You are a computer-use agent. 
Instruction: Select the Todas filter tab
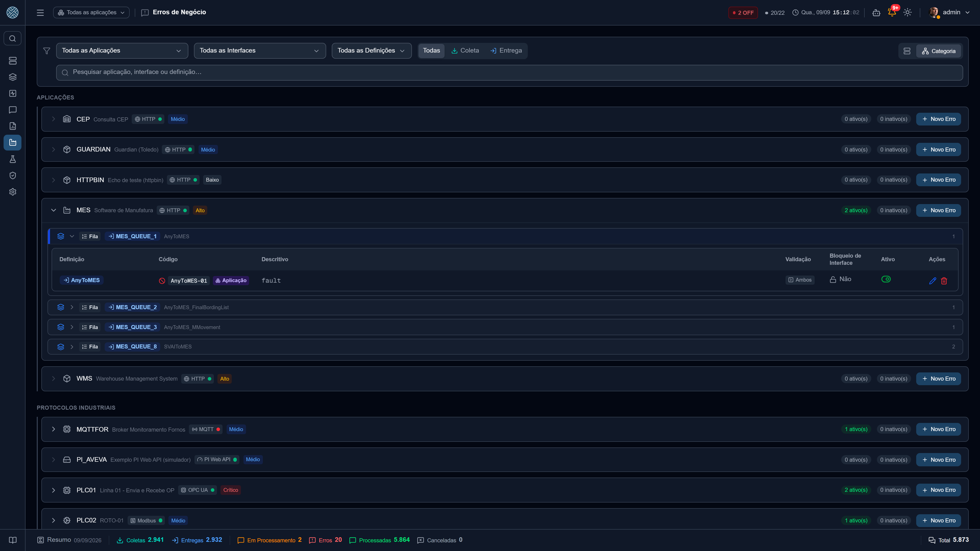431,51
